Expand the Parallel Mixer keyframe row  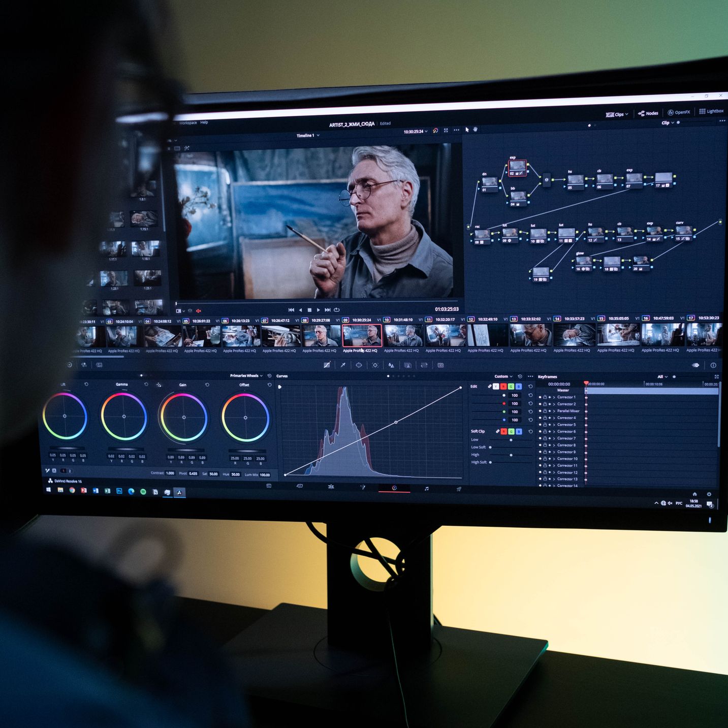click(554, 411)
